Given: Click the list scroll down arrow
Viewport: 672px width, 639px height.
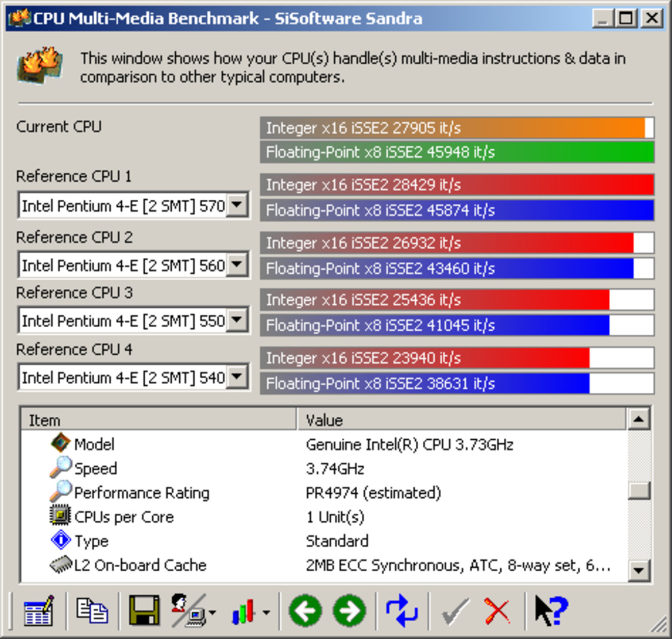Looking at the screenshot, I should [639, 570].
